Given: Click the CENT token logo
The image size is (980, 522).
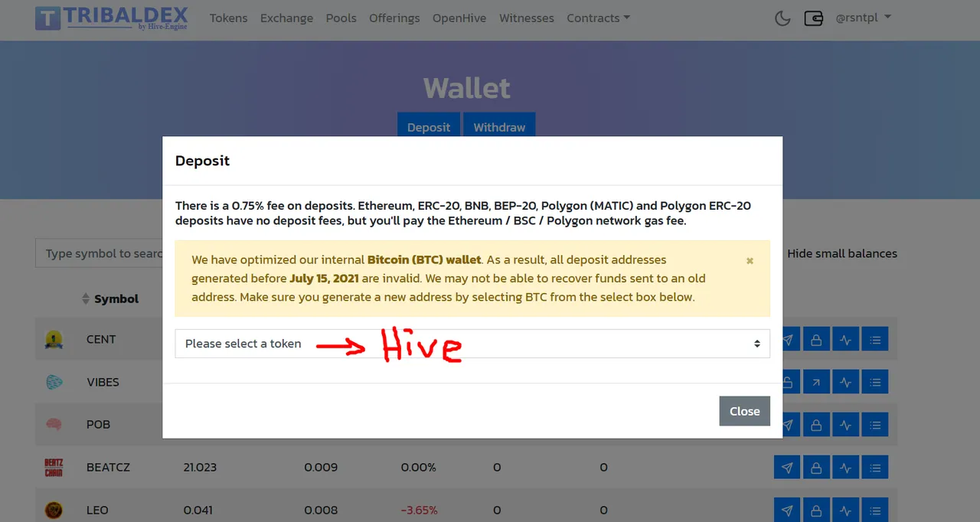Looking at the screenshot, I should click(54, 339).
